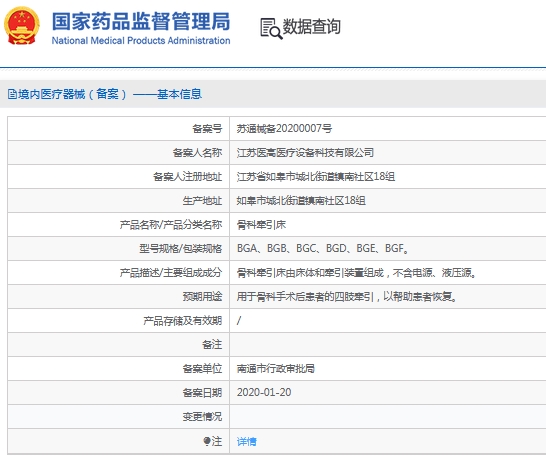Select the slash value for 产品存储及有效期
The height and width of the screenshot is (462, 546).
239,320
